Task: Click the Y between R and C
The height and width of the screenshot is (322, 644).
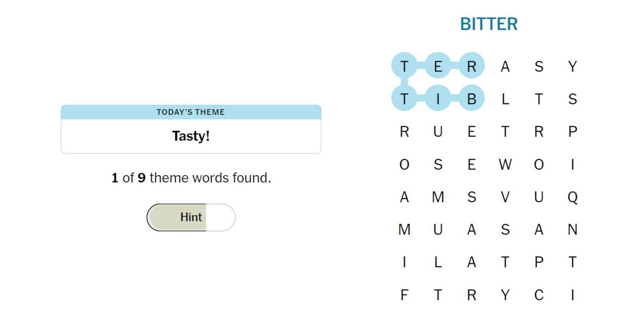Action: pyautogui.click(x=505, y=295)
